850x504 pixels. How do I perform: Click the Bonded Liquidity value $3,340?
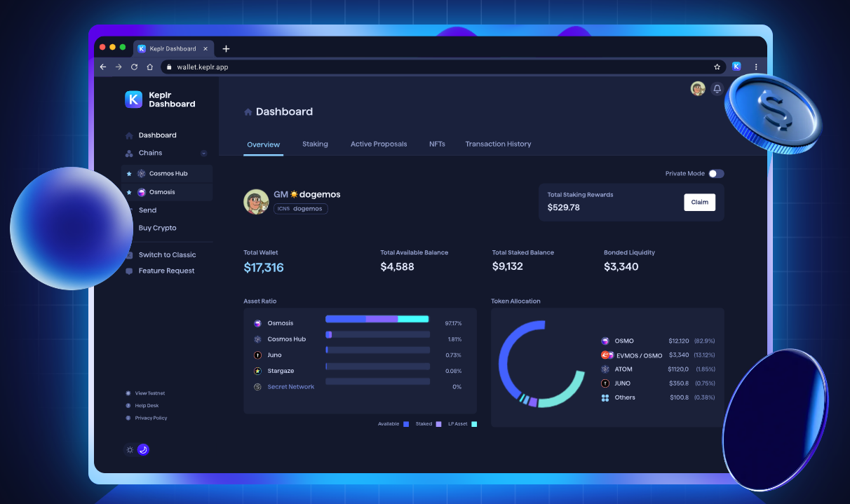(621, 267)
